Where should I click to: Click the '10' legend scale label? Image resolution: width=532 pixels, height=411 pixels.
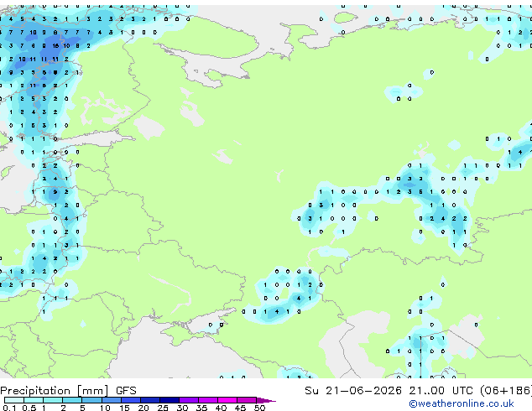[105, 408]
